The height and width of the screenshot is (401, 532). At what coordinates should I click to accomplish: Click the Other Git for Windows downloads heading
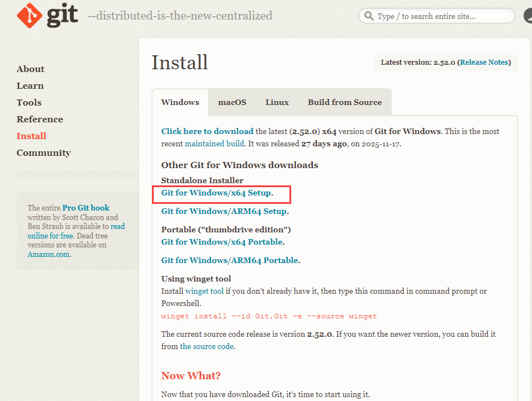click(240, 165)
